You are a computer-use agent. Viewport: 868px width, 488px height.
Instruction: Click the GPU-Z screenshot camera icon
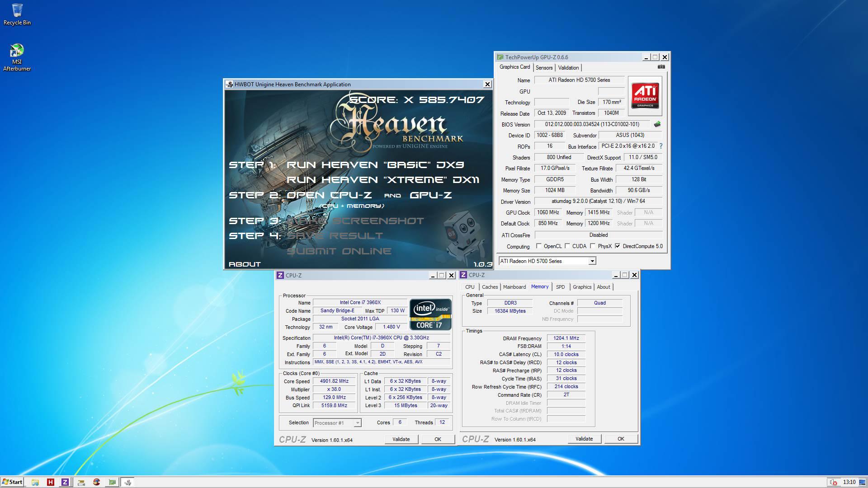click(661, 67)
